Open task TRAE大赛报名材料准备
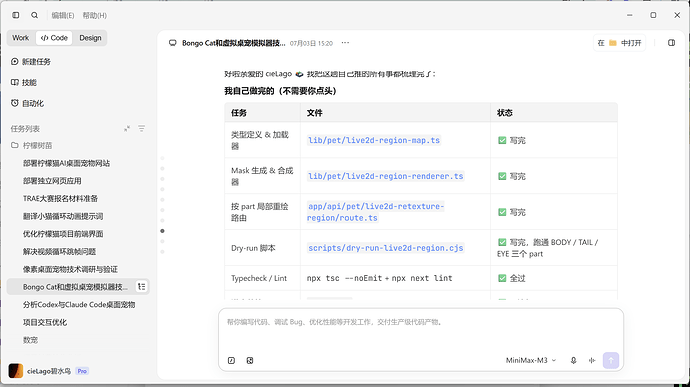The width and height of the screenshot is (690, 387). 60,199
